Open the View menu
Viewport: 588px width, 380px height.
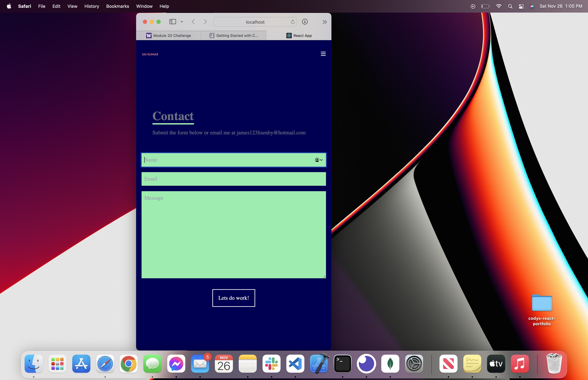point(72,6)
